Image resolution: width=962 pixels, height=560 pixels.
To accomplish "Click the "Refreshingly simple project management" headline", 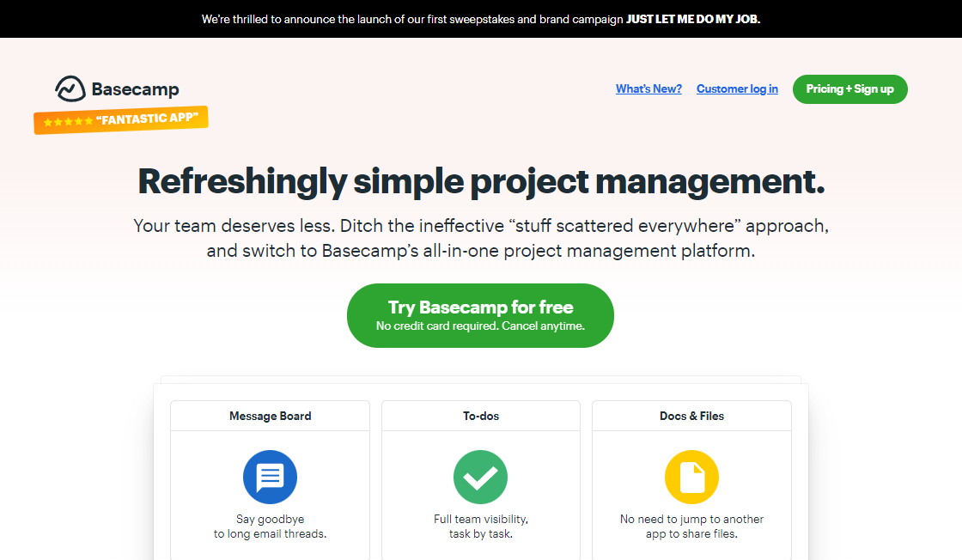I will [481, 181].
